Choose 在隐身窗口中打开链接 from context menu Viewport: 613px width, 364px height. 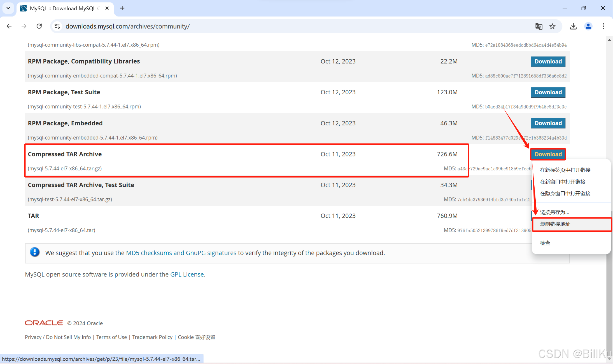(571, 193)
